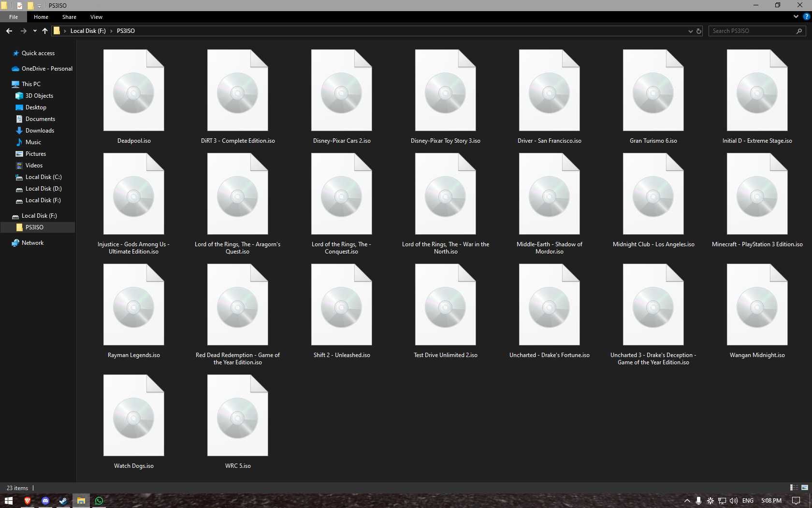Go back with the Back arrow

tap(9, 30)
